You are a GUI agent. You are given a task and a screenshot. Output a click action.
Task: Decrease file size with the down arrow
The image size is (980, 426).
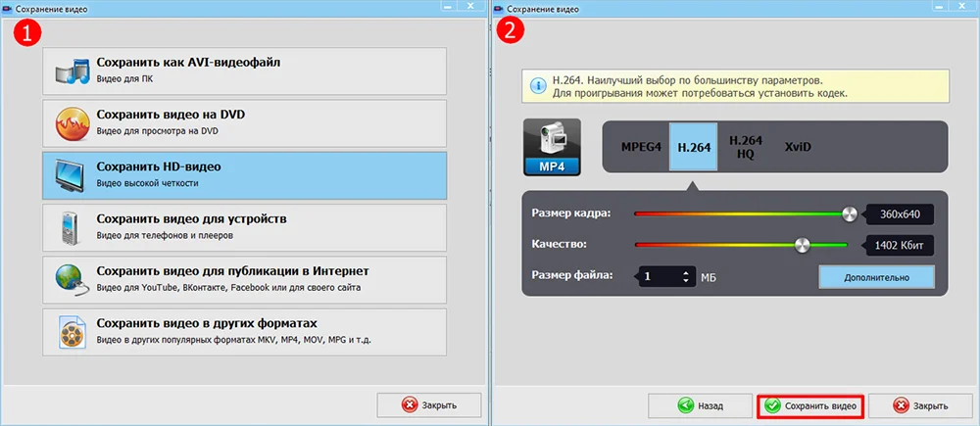(686, 282)
